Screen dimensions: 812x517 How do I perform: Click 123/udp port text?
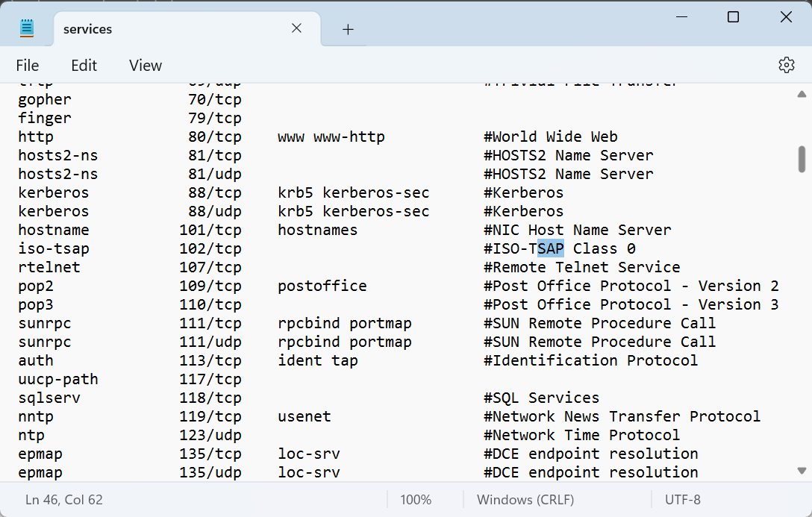(x=210, y=435)
